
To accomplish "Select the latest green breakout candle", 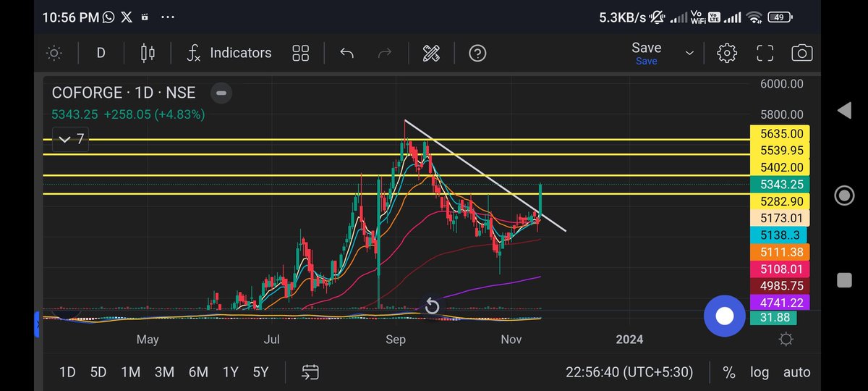I will (x=541, y=199).
